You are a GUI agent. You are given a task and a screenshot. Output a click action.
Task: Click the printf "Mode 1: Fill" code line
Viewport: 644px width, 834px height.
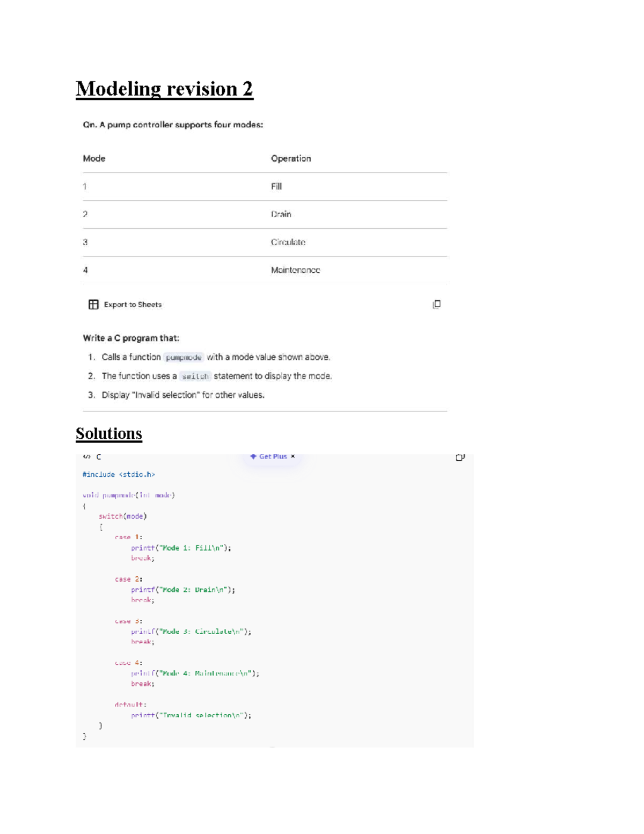[181, 548]
